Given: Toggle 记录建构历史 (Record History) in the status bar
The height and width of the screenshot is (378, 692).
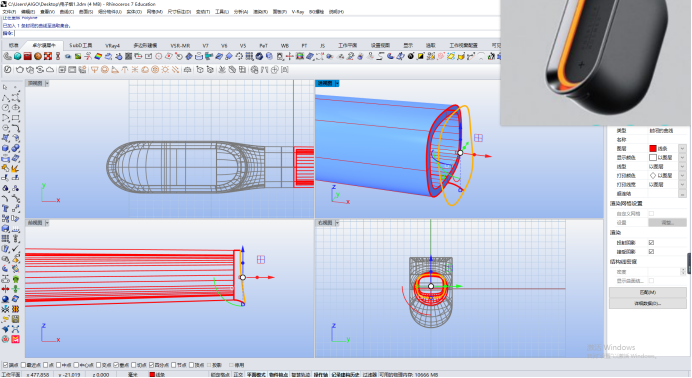Looking at the screenshot, I should pyautogui.click(x=345, y=374).
